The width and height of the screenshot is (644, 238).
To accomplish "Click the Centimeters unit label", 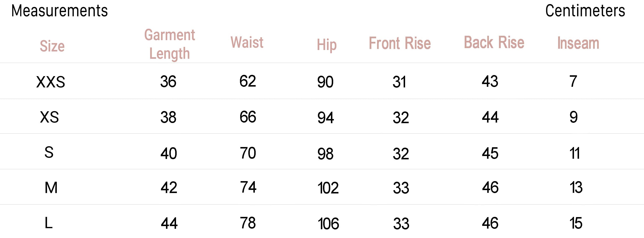I will click(x=585, y=11).
